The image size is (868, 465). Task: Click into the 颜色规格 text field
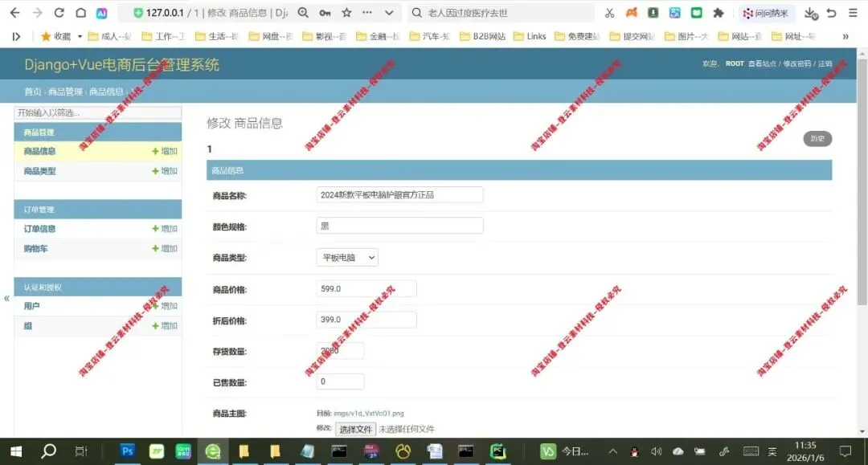click(399, 226)
